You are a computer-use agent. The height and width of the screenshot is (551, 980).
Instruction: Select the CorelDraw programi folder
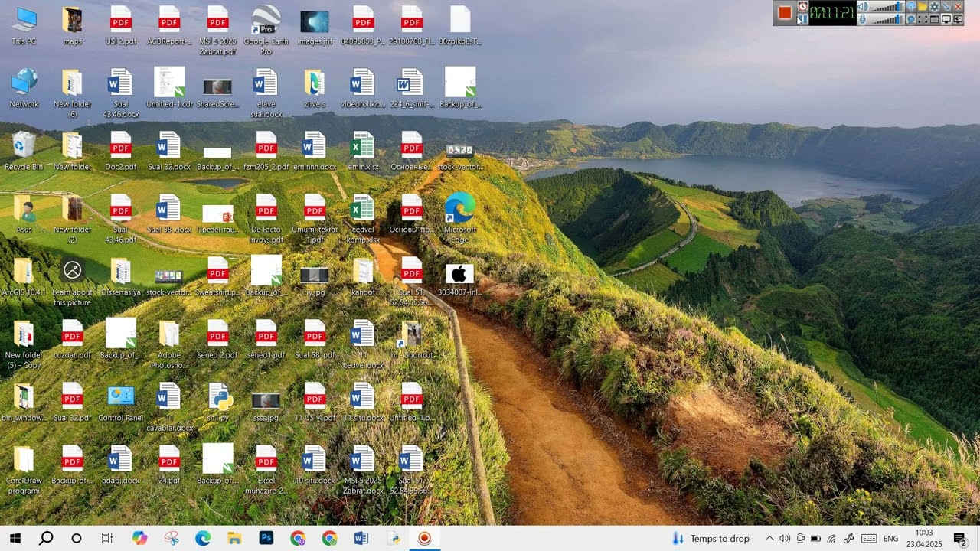point(24,470)
